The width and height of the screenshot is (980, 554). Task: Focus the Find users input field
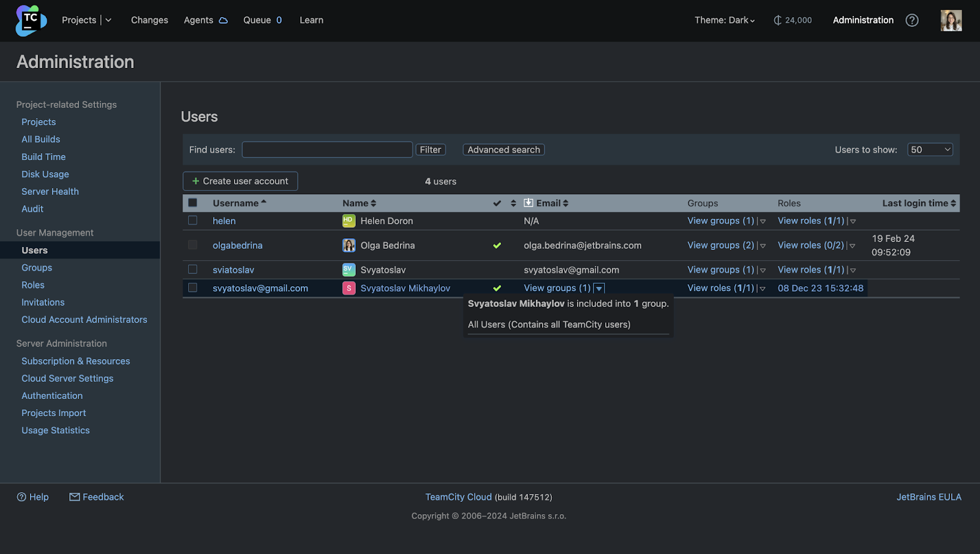[x=327, y=150]
